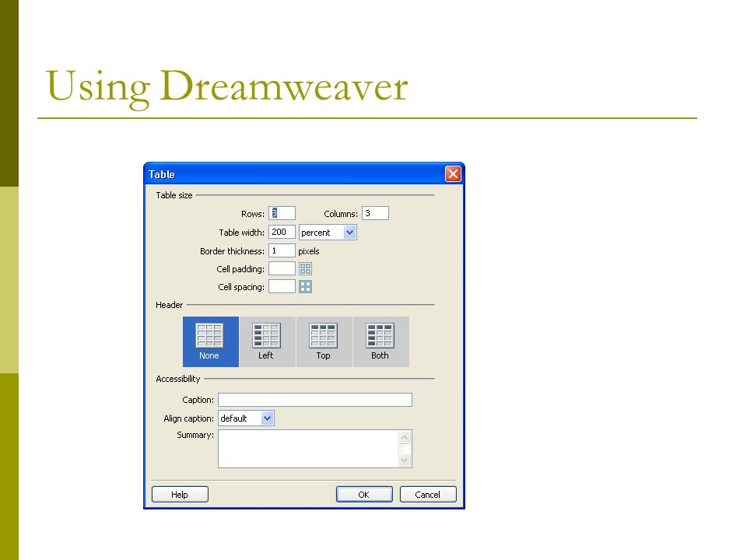Click the 'pixels' label text
Image resolution: width=747 pixels, height=560 pixels.
[x=309, y=251]
